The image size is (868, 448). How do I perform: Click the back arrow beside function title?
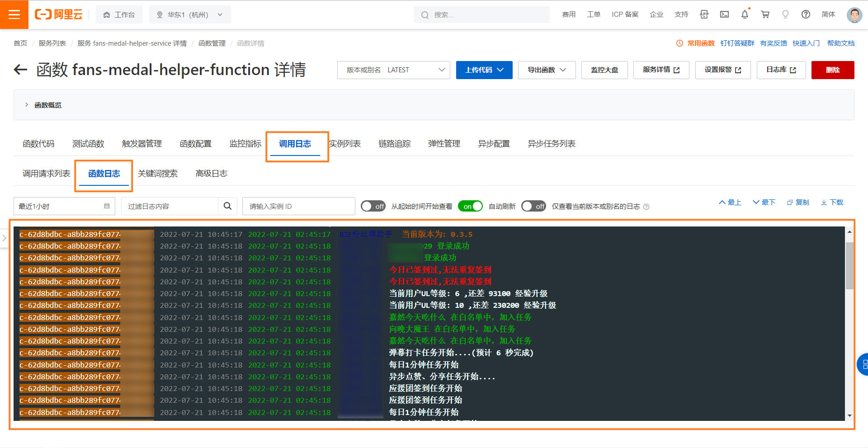20,70
